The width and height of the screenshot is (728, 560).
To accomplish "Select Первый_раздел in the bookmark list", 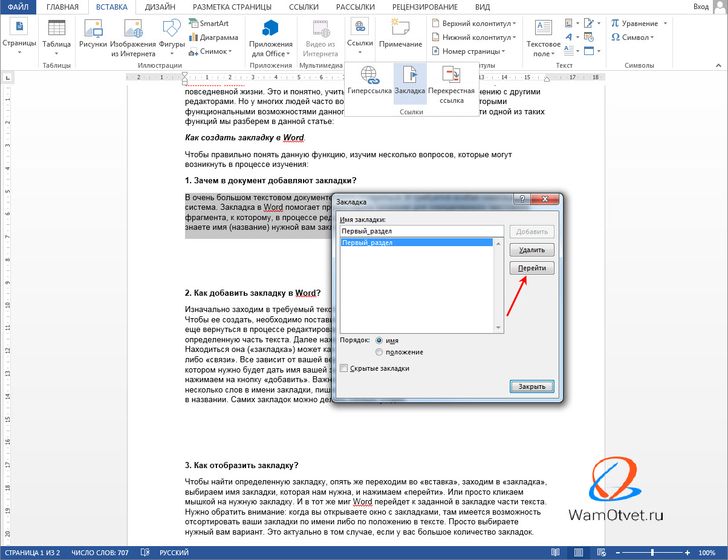I will click(417, 243).
